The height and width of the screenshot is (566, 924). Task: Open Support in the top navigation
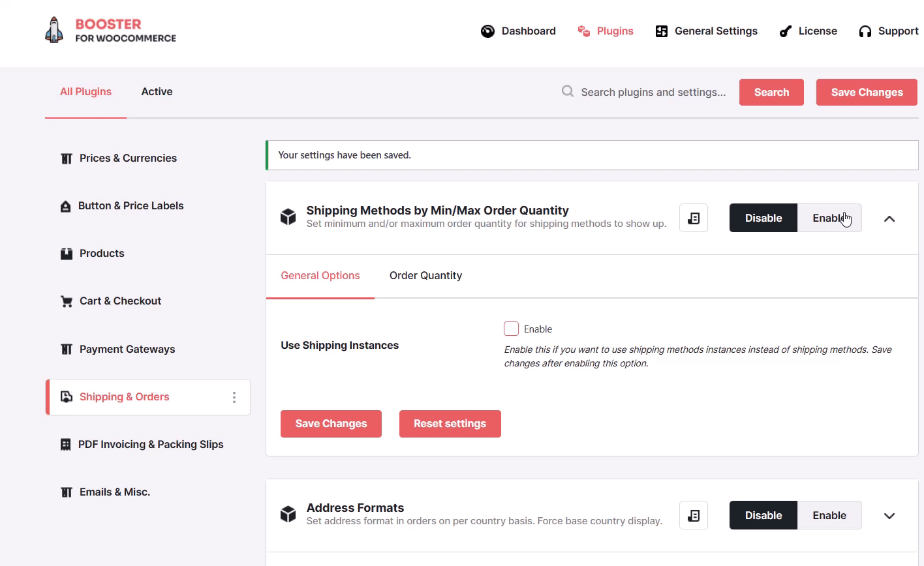(889, 31)
